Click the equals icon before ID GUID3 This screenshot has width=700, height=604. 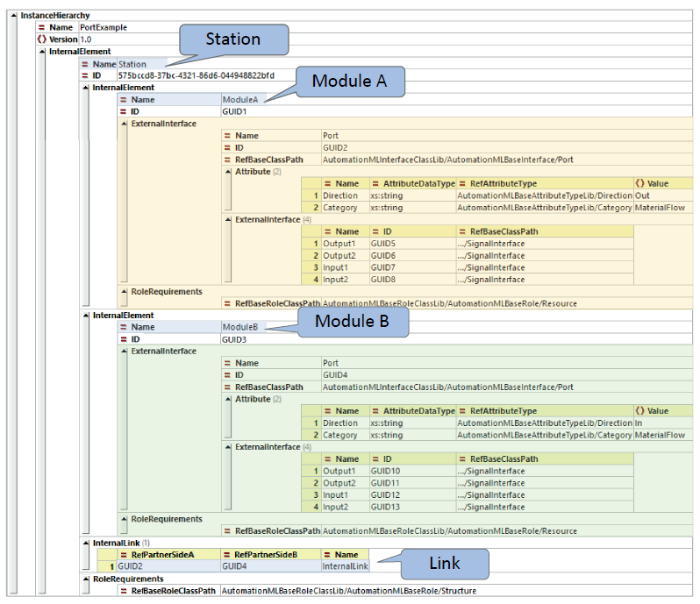[x=123, y=339]
